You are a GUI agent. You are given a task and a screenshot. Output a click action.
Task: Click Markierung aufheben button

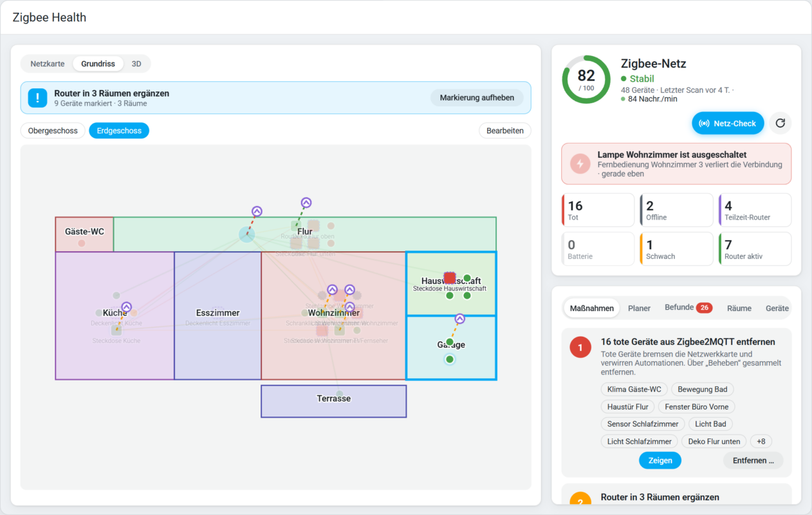[477, 98]
